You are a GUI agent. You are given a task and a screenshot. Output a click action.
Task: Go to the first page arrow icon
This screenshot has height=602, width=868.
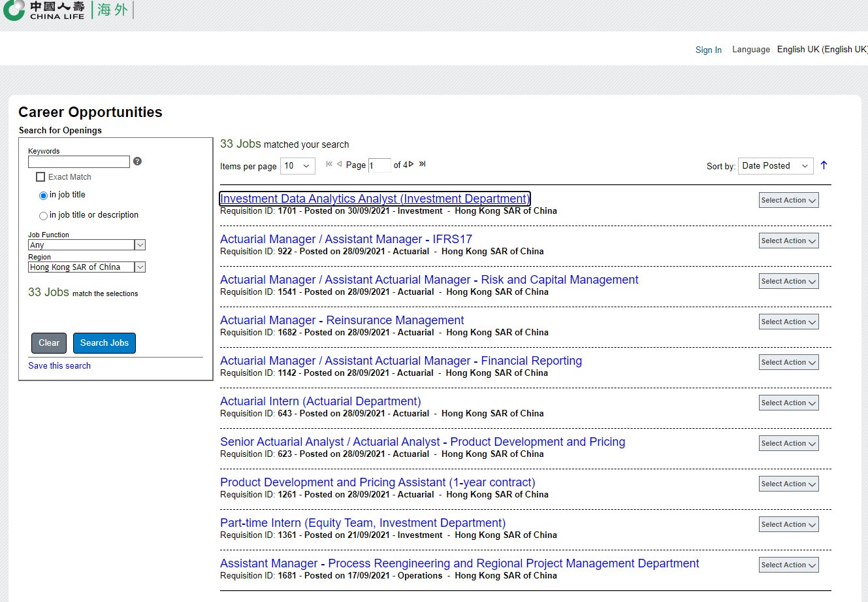(329, 164)
